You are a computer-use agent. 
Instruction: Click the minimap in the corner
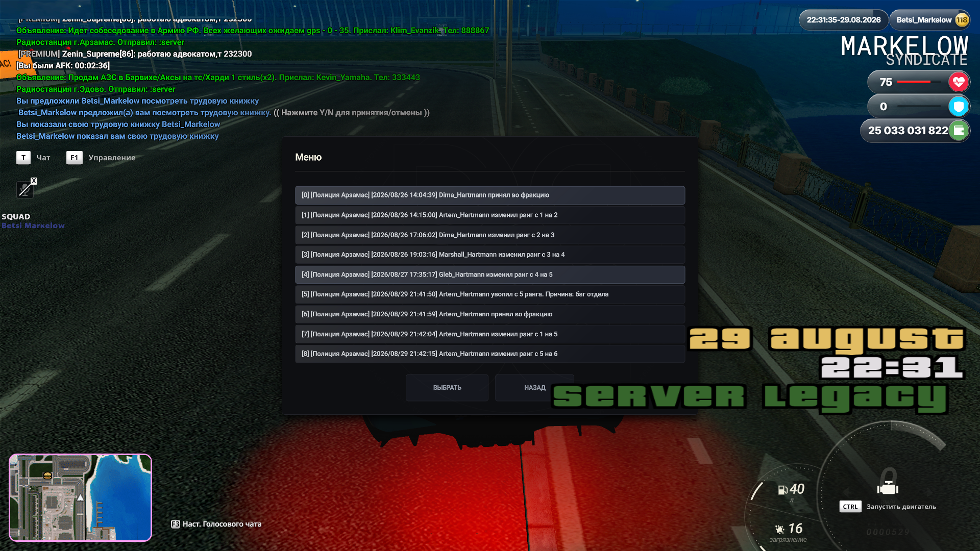tap(81, 497)
